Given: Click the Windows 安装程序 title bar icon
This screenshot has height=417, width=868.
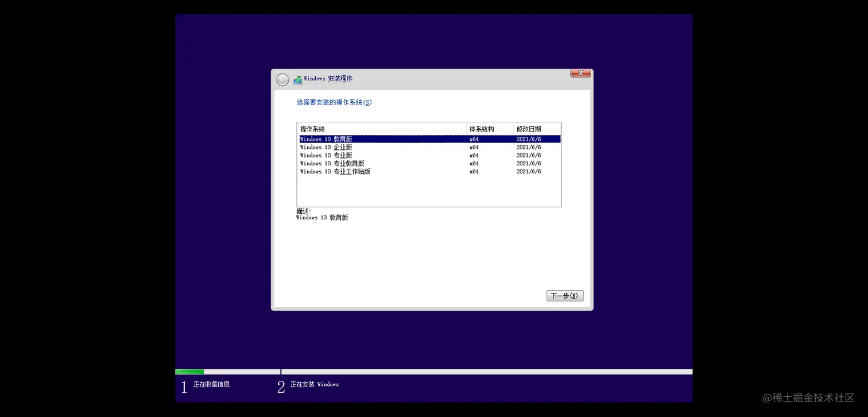Looking at the screenshot, I should click(297, 79).
